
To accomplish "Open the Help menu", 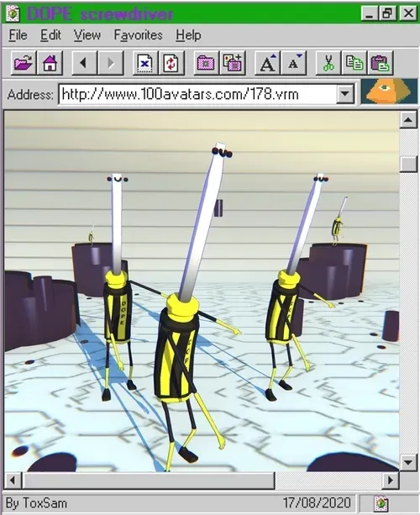I will (188, 34).
